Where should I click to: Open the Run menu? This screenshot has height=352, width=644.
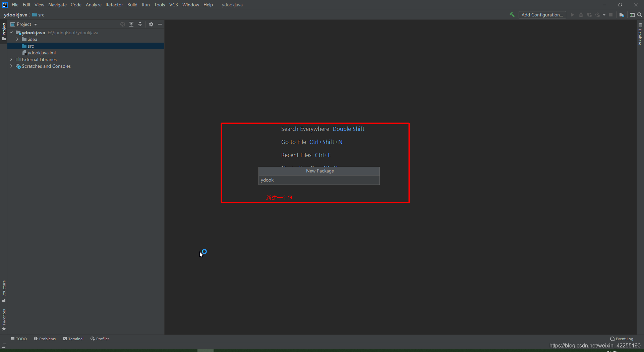click(146, 5)
